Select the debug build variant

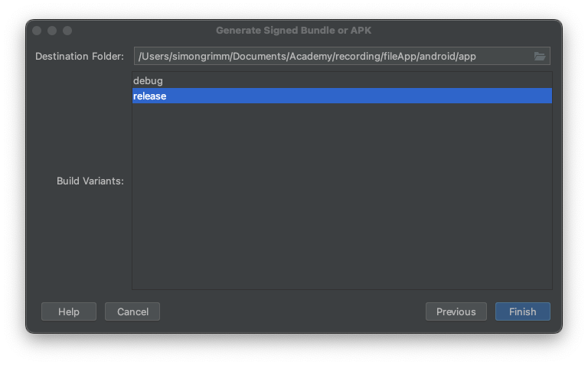point(342,80)
